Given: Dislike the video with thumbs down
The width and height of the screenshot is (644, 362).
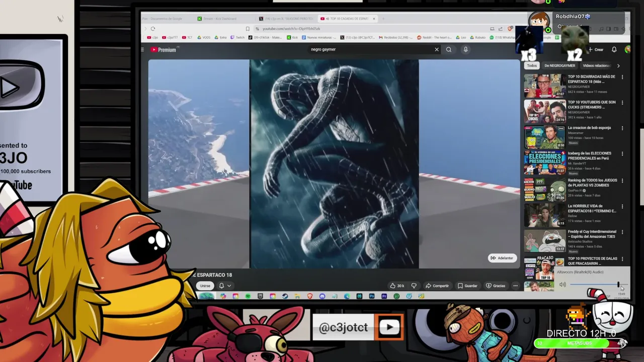Looking at the screenshot, I should (x=414, y=286).
